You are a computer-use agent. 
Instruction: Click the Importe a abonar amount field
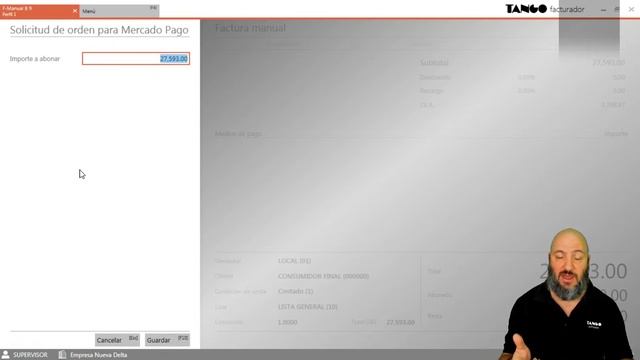point(136,59)
